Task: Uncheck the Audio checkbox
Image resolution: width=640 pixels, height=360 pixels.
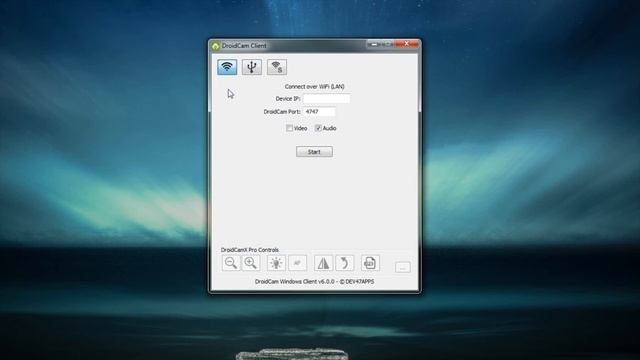Action: (x=318, y=128)
